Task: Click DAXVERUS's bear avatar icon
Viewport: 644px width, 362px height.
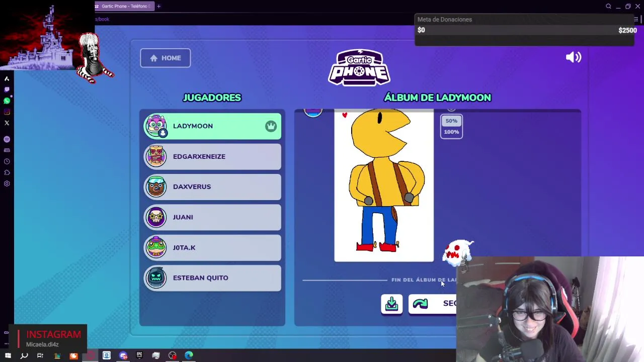Action: (x=156, y=187)
